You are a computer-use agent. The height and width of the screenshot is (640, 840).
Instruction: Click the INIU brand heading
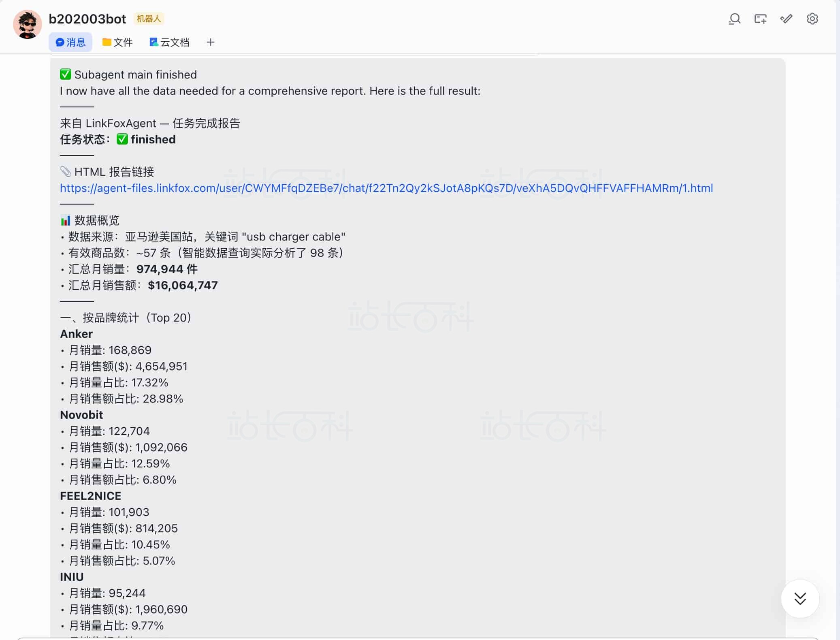72,577
